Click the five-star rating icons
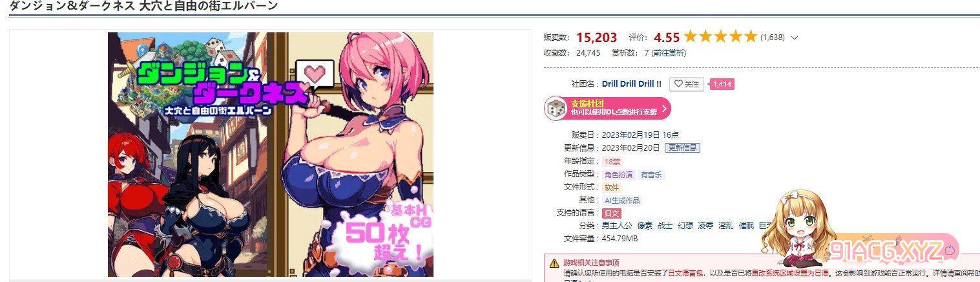The height and width of the screenshot is (282, 980). click(x=720, y=37)
